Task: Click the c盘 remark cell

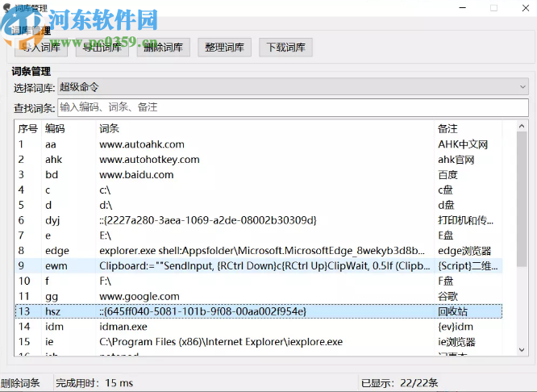Action: tap(446, 190)
